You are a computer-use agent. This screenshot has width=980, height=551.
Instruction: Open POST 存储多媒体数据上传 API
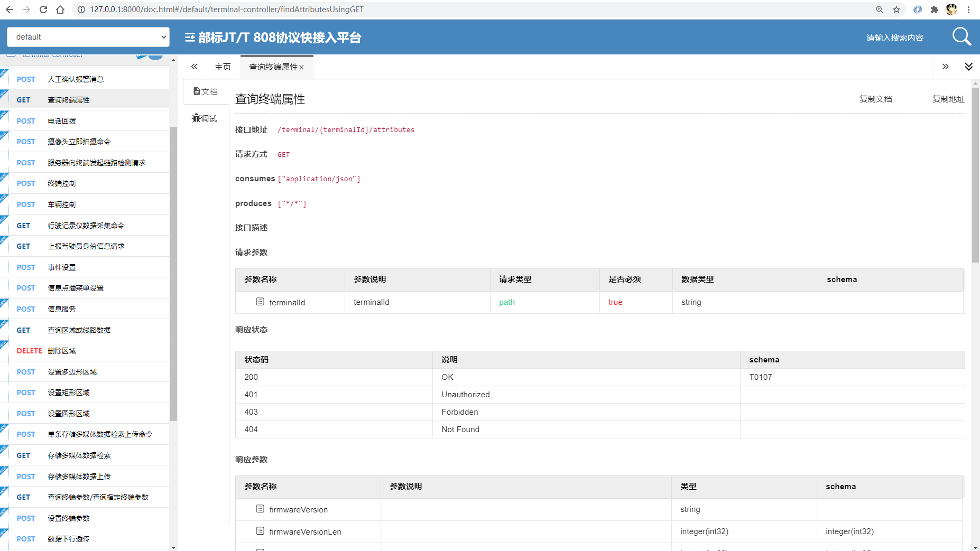point(85,477)
